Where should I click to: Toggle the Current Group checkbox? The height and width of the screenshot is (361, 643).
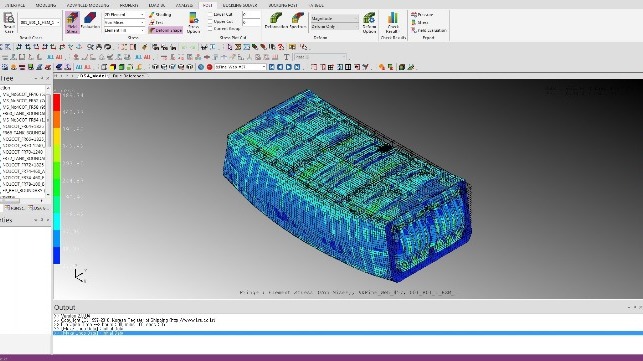point(210,29)
